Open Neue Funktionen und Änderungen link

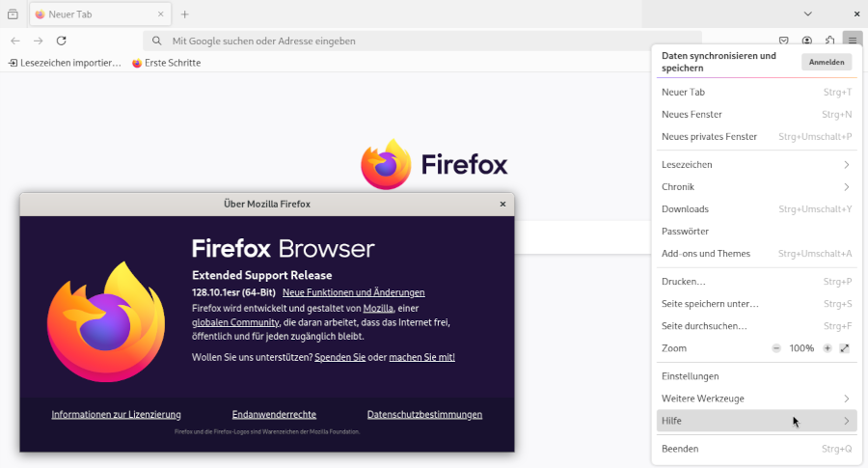pyautogui.click(x=354, y=292)
